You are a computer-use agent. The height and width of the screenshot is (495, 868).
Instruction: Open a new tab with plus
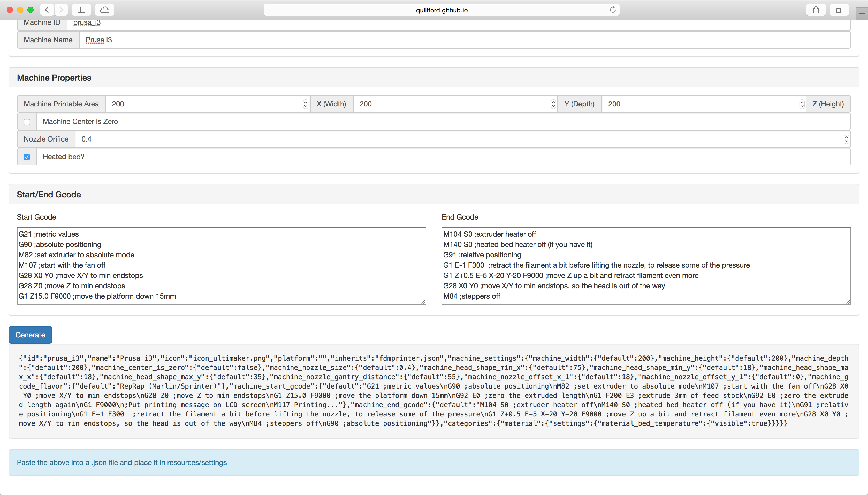click(x=862, y=14)
